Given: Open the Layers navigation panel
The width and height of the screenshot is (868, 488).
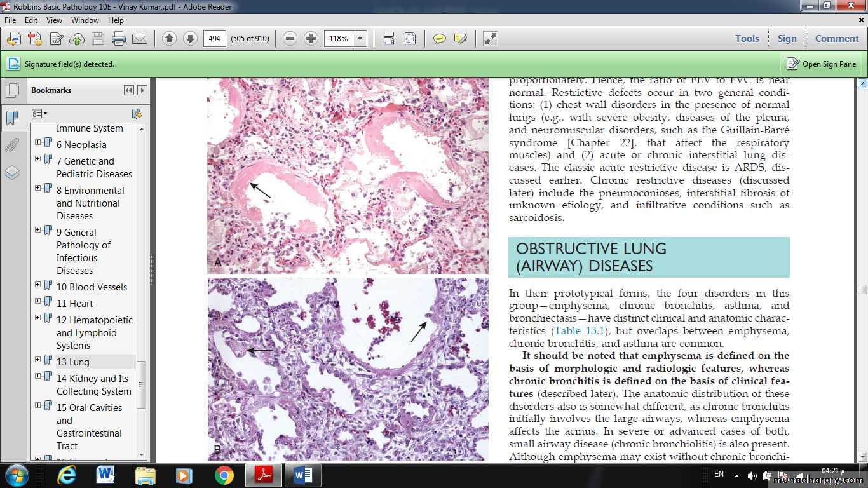Looking at the screenshot, I should [x=12, y=173].
